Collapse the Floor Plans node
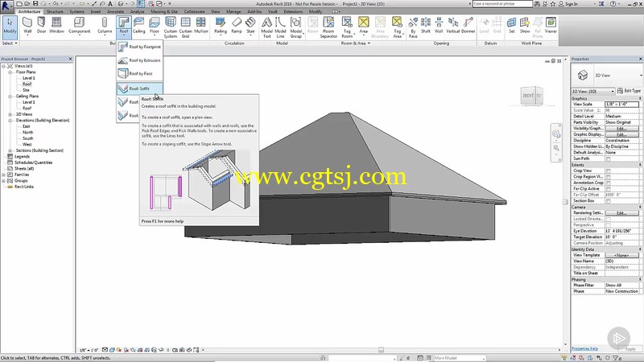This screenshot has width=644, height=362. (x=10, y=72)
